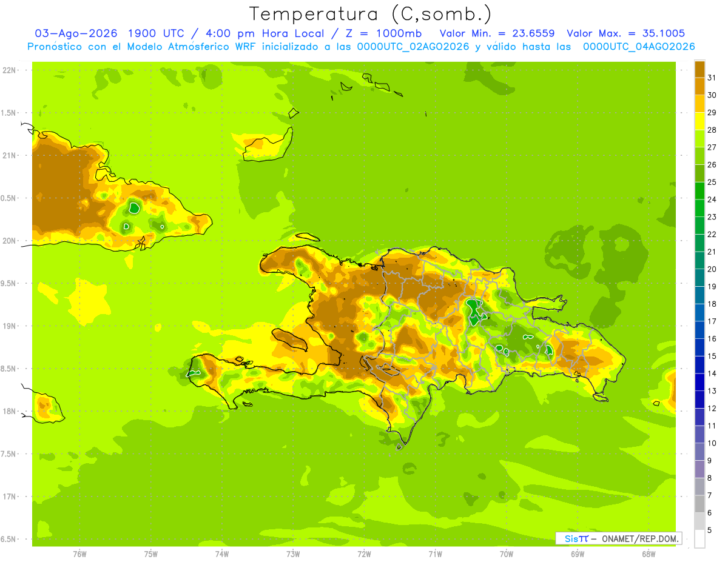Click the legend swatch between 25 and 26
This screenshot has width=728, height=562.
tap(699, 173)
